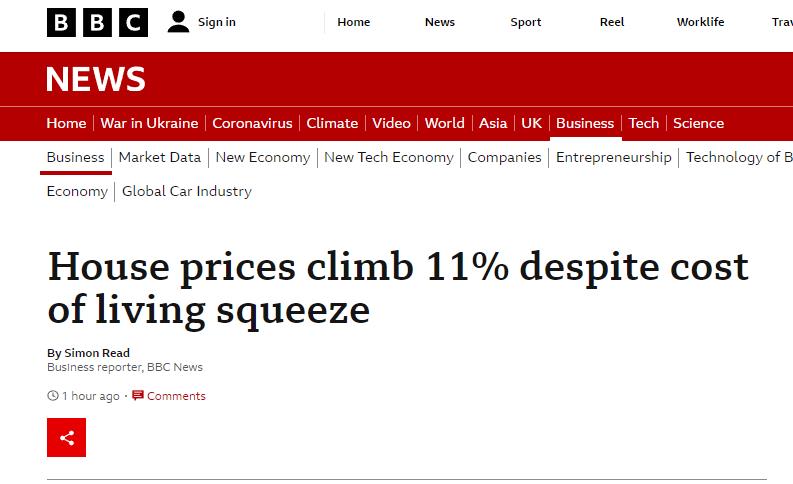The height and width of the screenshot is (484, 793).
Task: Click the BBC logo
Action: tap(97, 22)
